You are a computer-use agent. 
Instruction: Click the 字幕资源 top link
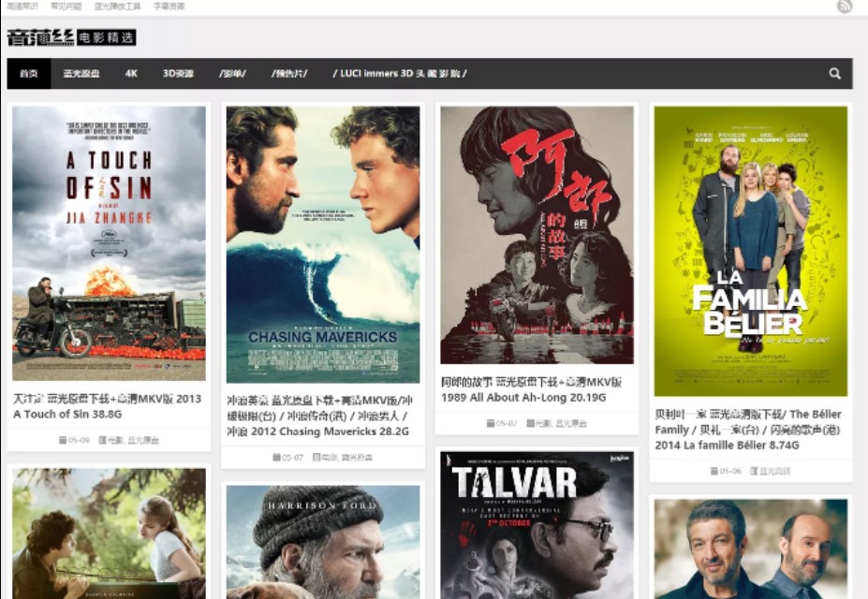click(169, 7)
